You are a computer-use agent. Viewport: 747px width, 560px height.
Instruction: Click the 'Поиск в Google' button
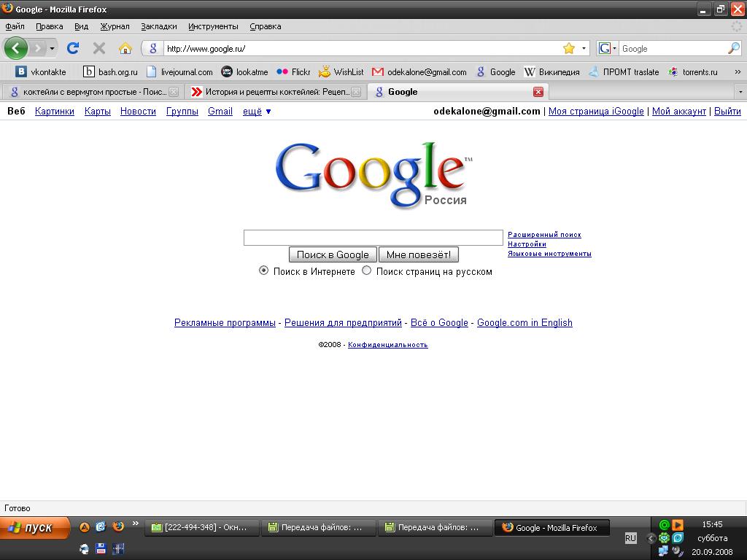tap(333, 254)
